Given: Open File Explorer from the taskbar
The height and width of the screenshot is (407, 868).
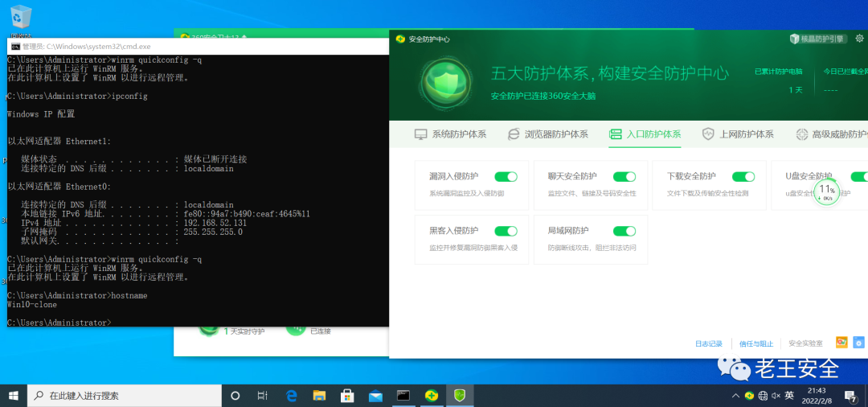Looking at the screenshot, I should point(319,396).
